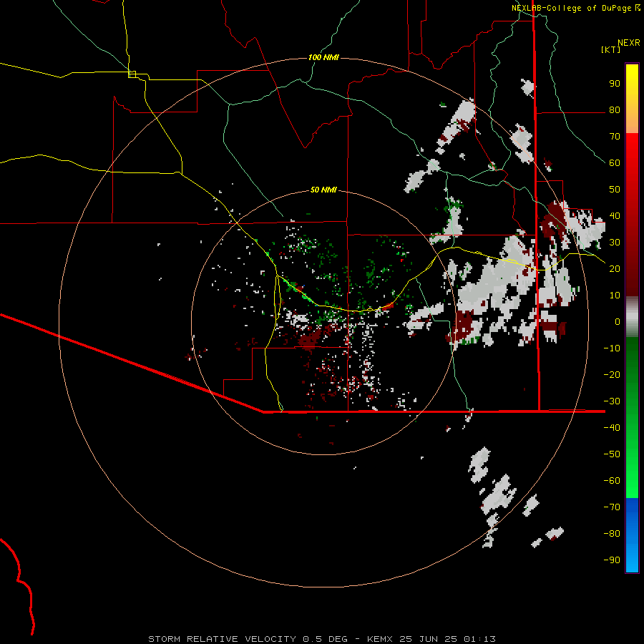Click the 50 NMI range ring label
The width and height of the screenshot is (644, 644).
[x=323, y=190]
